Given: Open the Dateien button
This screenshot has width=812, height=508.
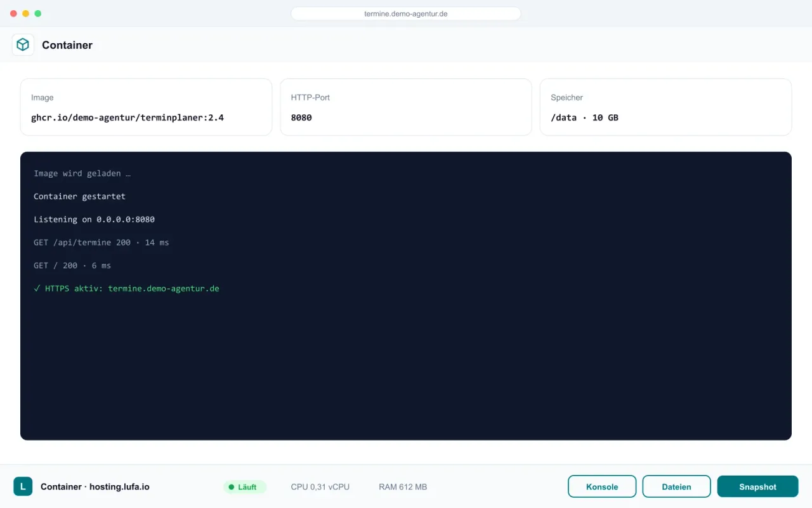Looking at the screenshot, I should (676, 486).
